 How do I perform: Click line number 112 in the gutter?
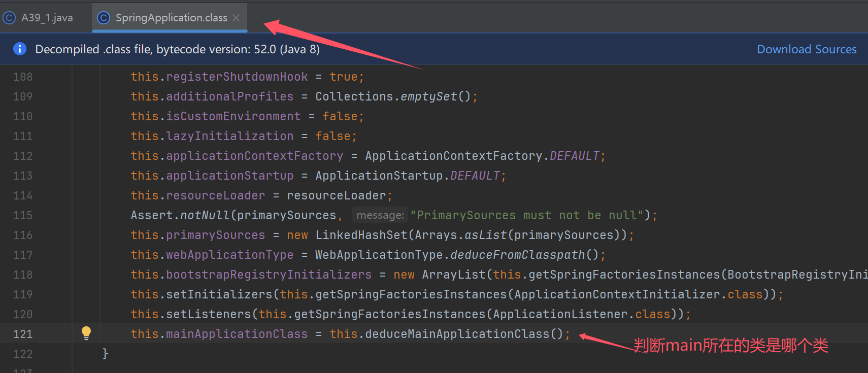(23, 156)
